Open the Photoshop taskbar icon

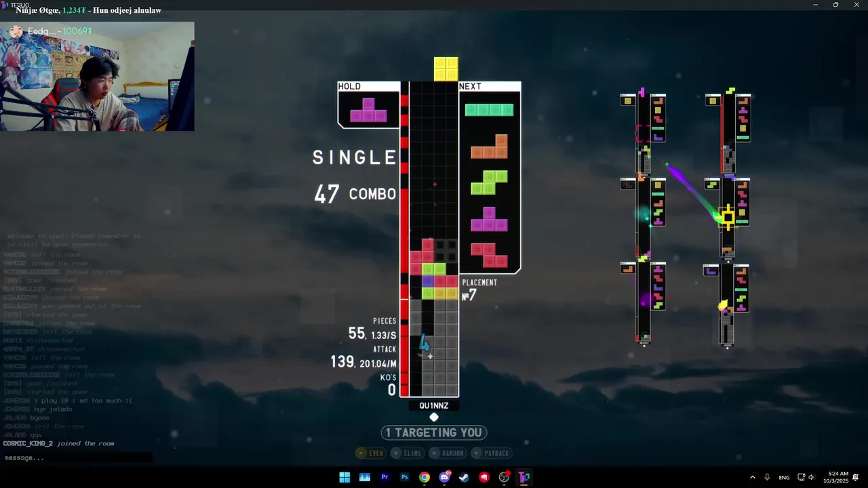pos(405,477)
